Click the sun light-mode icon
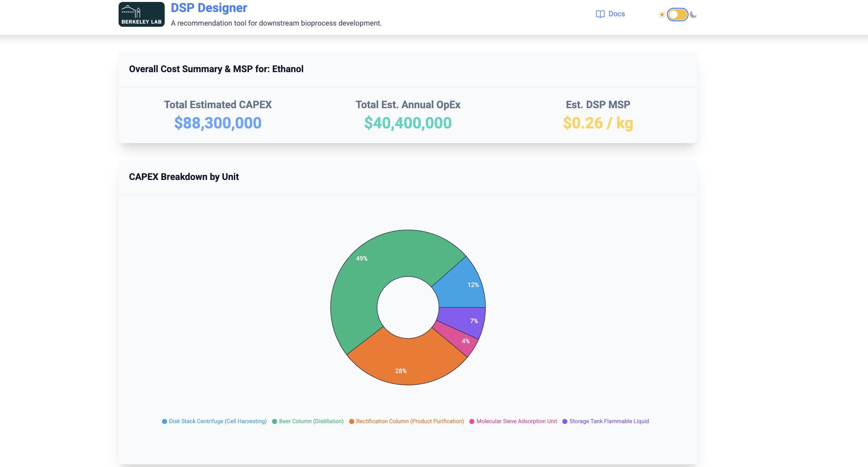Viewport: 868px width, 467px height. coord(662,15)
